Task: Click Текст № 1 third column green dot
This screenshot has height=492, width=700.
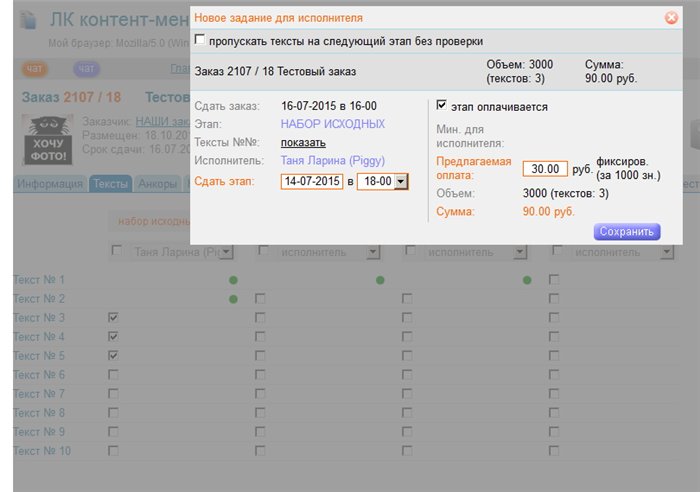Action: [527, 280]
